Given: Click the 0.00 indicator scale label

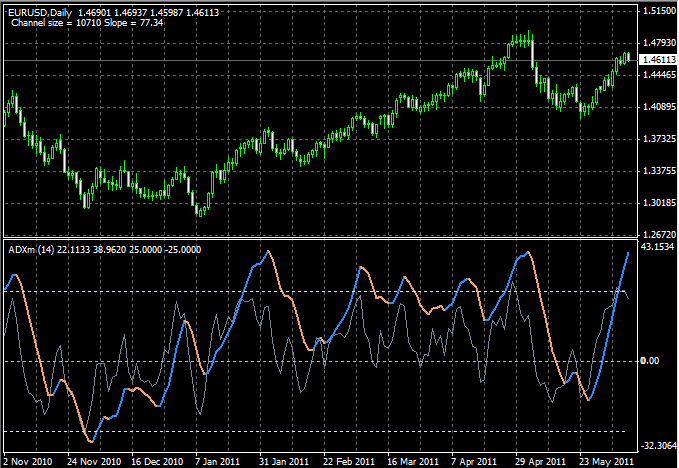Looking at the screenshot, I should point(650,361).
